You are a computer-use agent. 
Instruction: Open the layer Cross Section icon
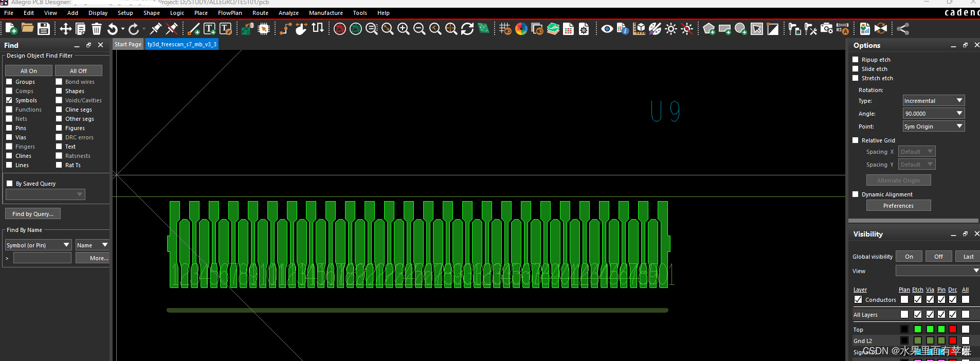coord(553,29)
